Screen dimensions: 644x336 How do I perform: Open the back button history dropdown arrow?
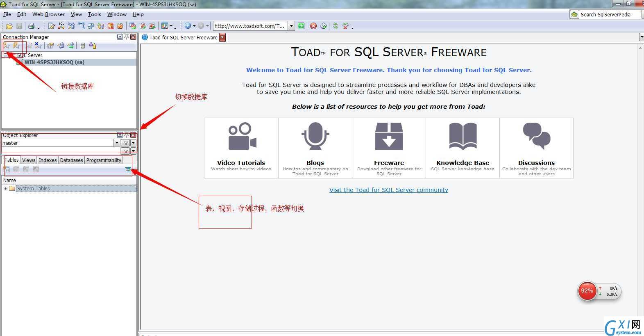(194, 26)
